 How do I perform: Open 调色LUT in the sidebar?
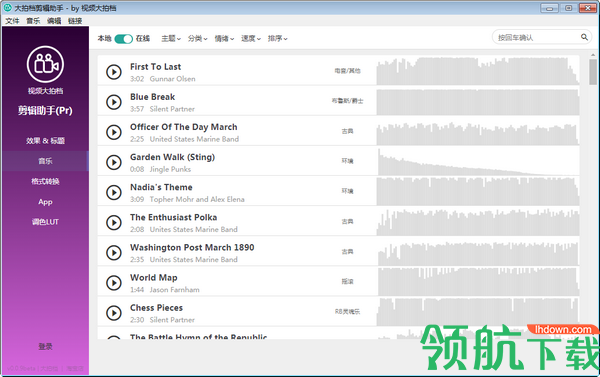click(45, 222)
